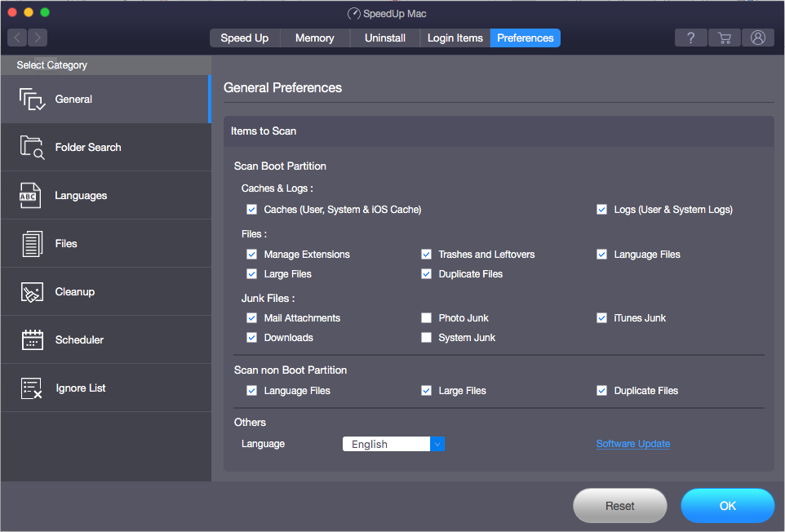
Task: Confirm with the OK button
Action: (x=727, y=506)
